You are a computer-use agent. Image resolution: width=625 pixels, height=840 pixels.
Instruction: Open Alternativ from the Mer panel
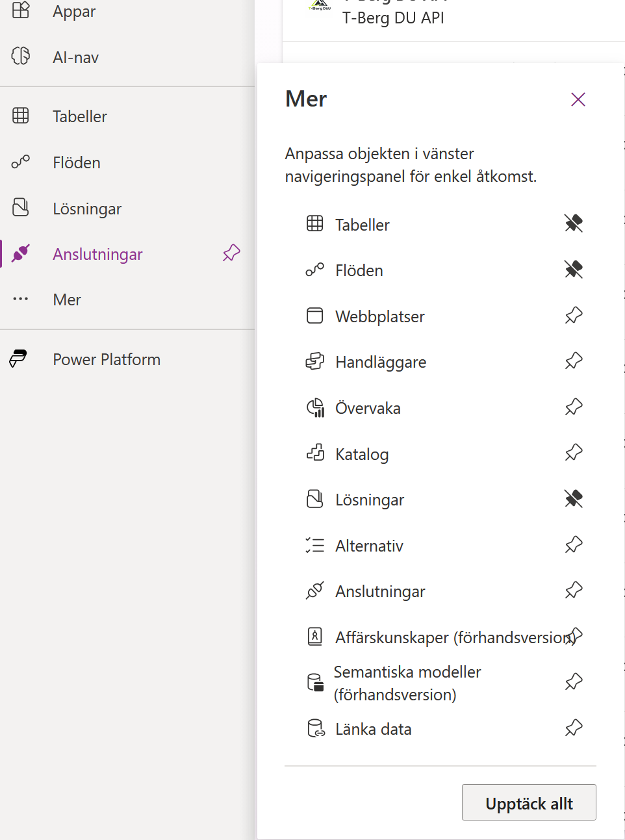pyautogui.click(x=369, y=546)
